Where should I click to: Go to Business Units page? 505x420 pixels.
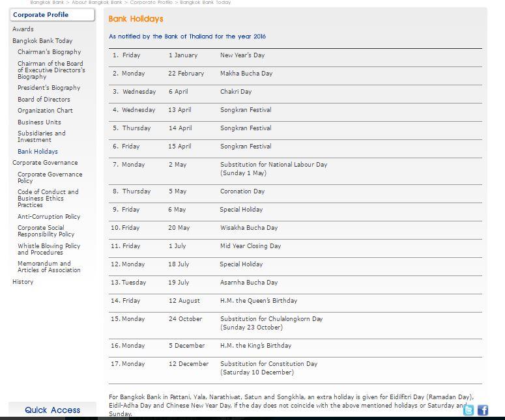[39, 122]
